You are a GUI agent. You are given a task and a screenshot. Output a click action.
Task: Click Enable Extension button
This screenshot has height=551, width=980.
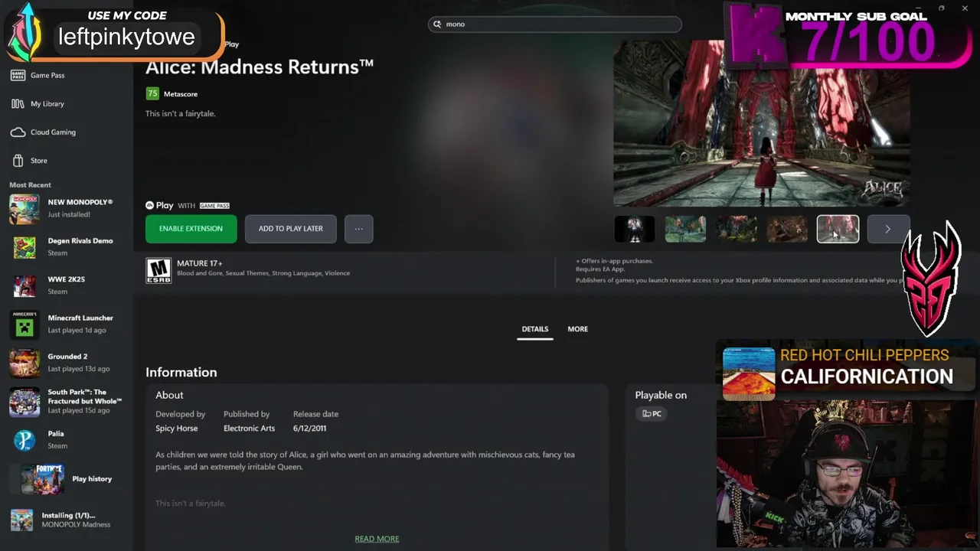pos(191,229)
